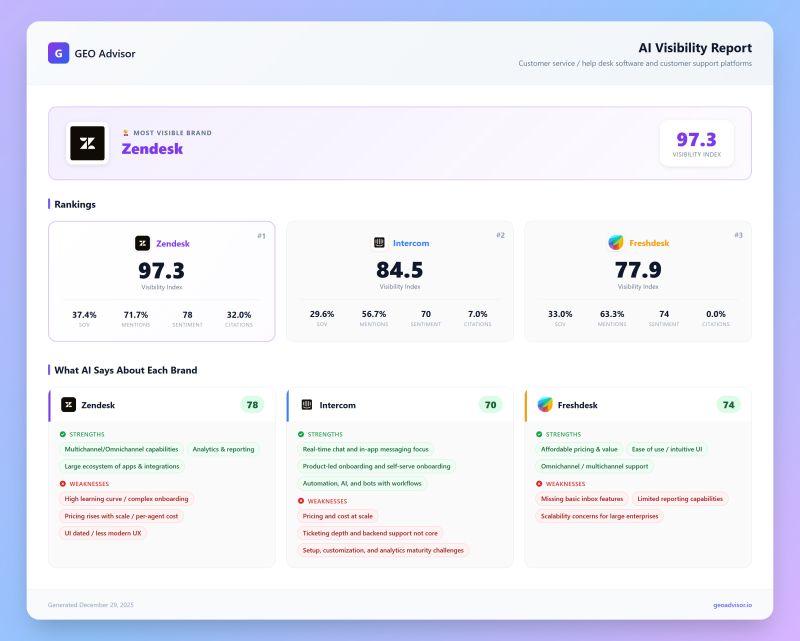
Task: Click red x icon by Intercom Weaknesses
Action: (301, 501)
